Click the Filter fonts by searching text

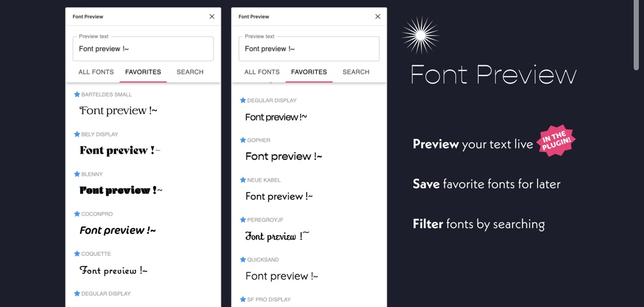click(479, 224)
